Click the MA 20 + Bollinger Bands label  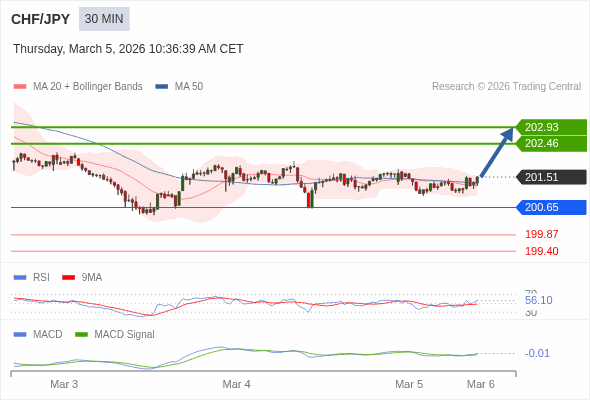click(88, 87)
